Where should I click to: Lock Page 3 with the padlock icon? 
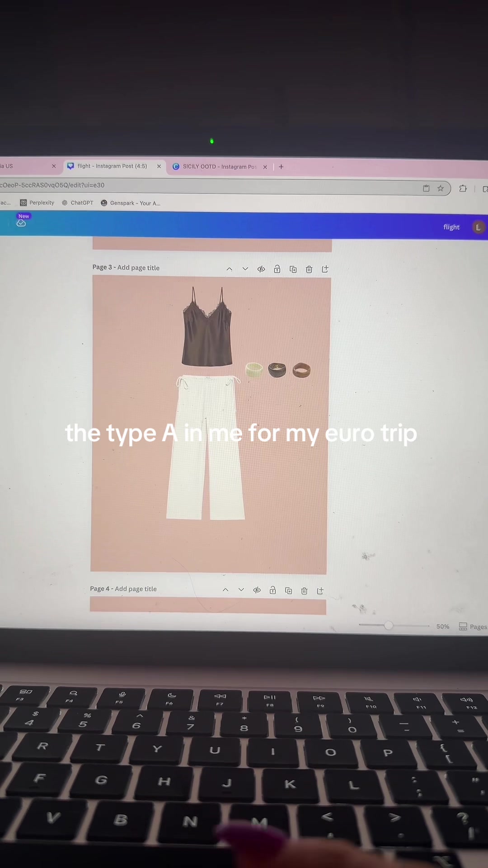coord(277,269)
